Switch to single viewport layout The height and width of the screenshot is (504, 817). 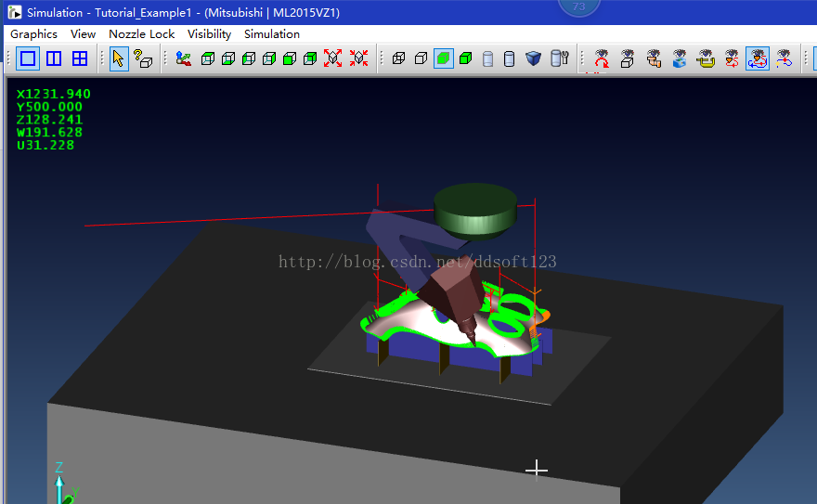point(28,58)
